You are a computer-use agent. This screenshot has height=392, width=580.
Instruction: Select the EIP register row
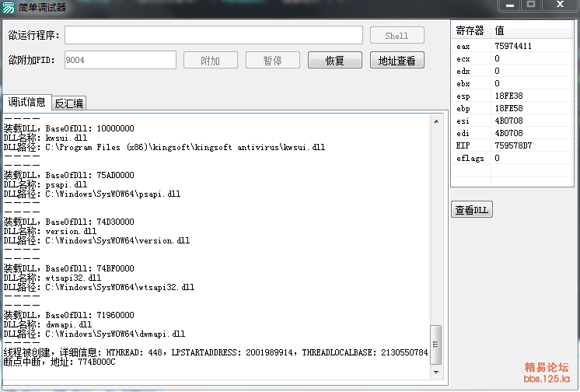click(512, 145)
